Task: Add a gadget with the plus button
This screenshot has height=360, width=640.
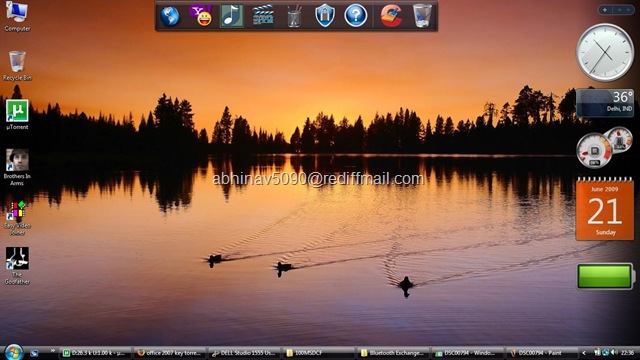Action: click(605, 10)
